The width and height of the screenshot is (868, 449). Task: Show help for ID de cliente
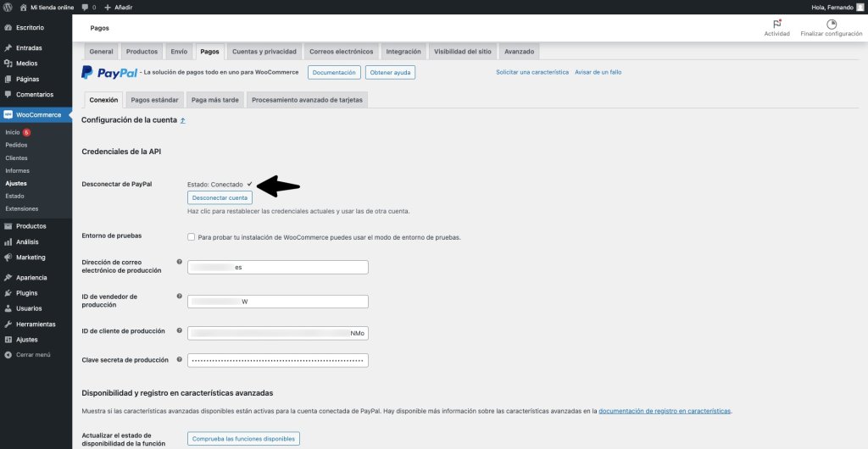pyautogui.click(x=180, y=330)
